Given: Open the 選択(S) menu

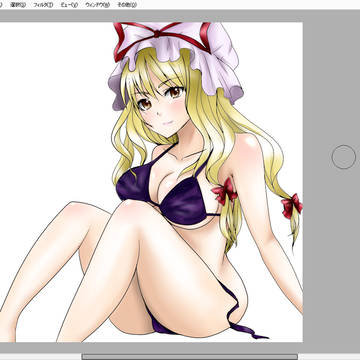Looking at the screenshot, I should (x=18, y=5).
